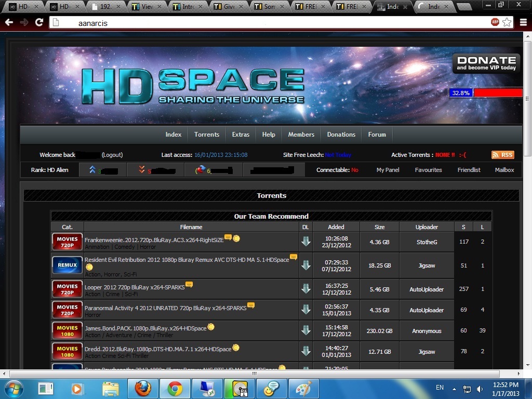Click the blue upload arrows icon
Viewport: 532px width, 399px height.
92,170
